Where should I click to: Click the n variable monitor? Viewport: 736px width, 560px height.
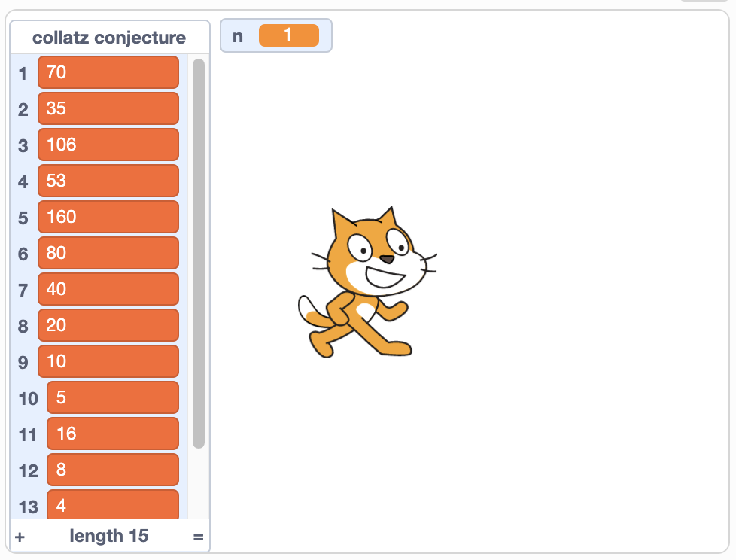[275, 35]
